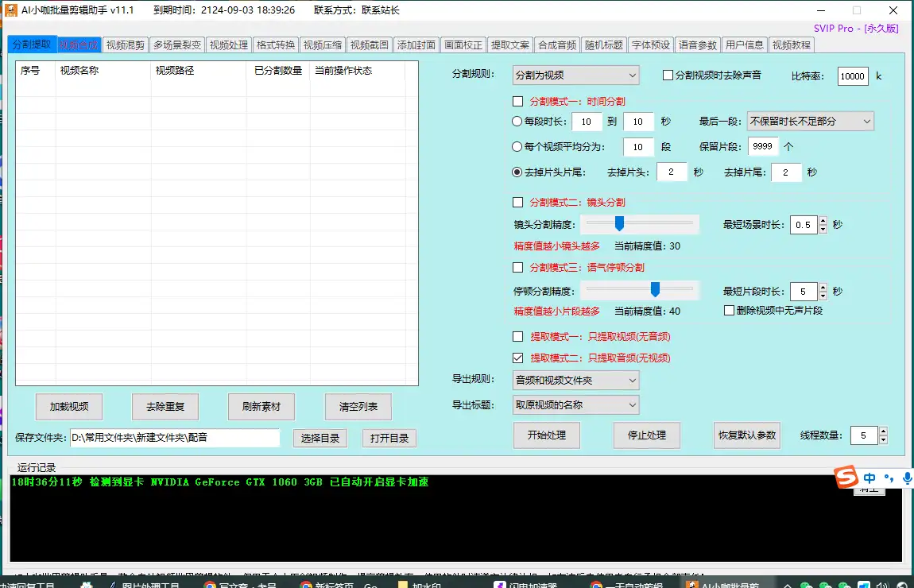Check 分割模式二: 镜头分割

point(518,203)
